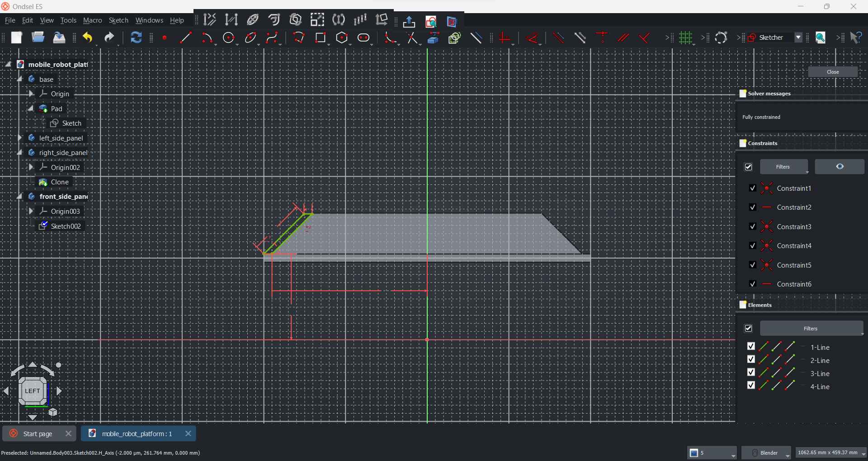
Task: Toggle construction geometry mode
Action: pos(476,38)
